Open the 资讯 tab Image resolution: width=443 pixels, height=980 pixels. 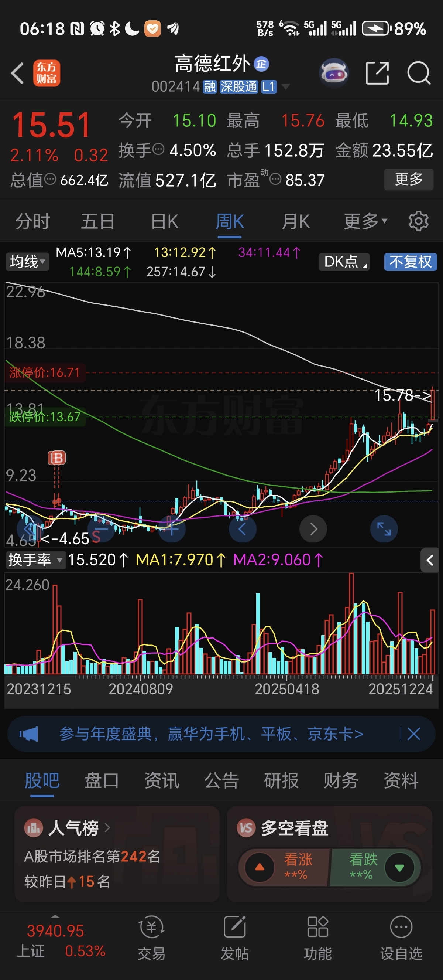point(162,781)
